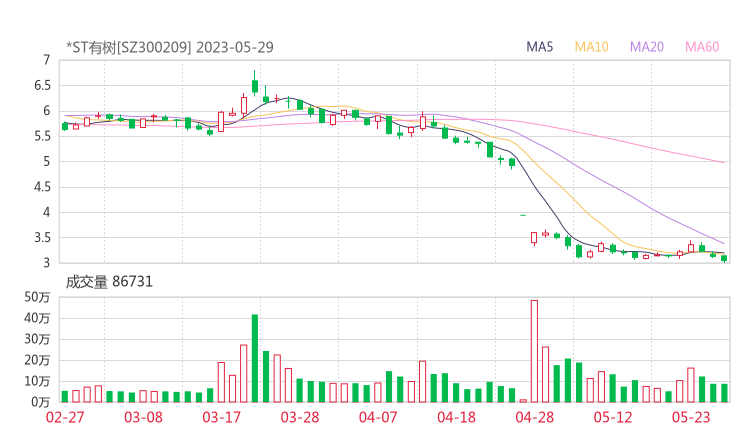740x440 pixels.
Task: Click the 4.5 price axis label
Action: click(x=42, y=187)
